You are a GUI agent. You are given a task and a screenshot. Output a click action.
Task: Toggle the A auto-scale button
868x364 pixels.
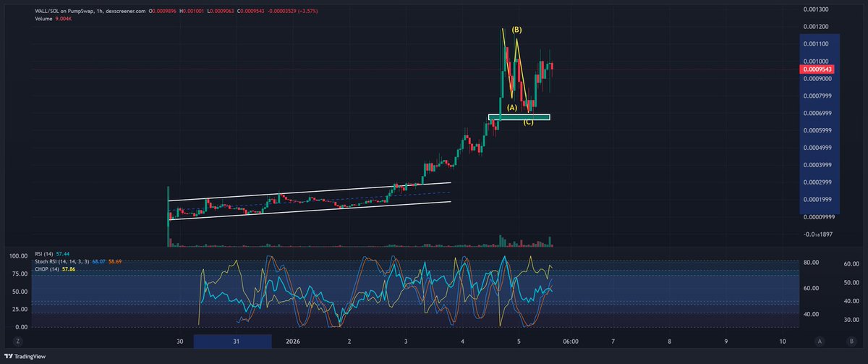click(x=820, y=341)
